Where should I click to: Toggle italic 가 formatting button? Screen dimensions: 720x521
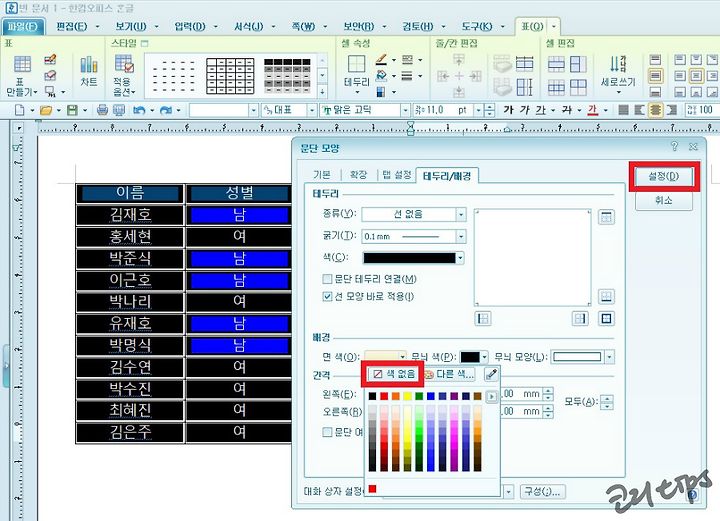[x=525, y=110]
